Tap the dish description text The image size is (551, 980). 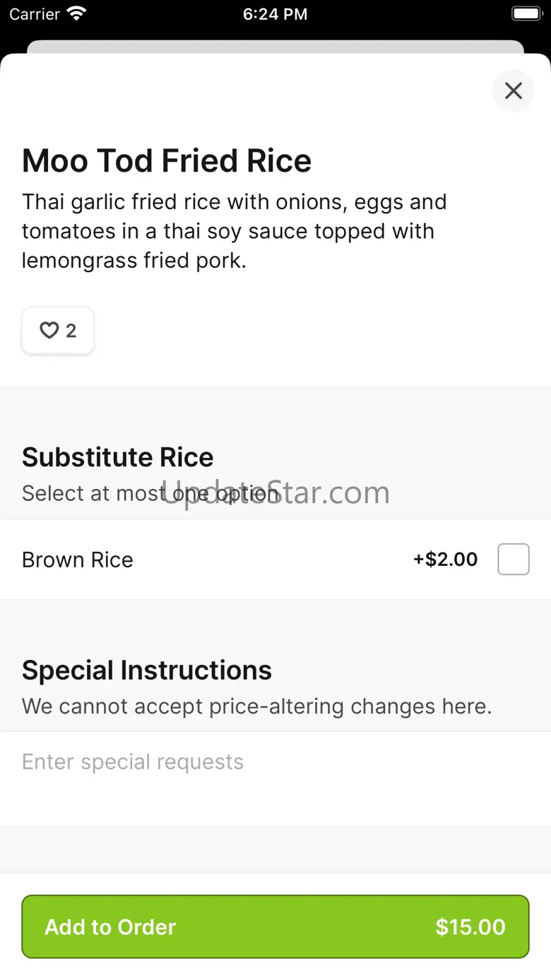point(233,231)
